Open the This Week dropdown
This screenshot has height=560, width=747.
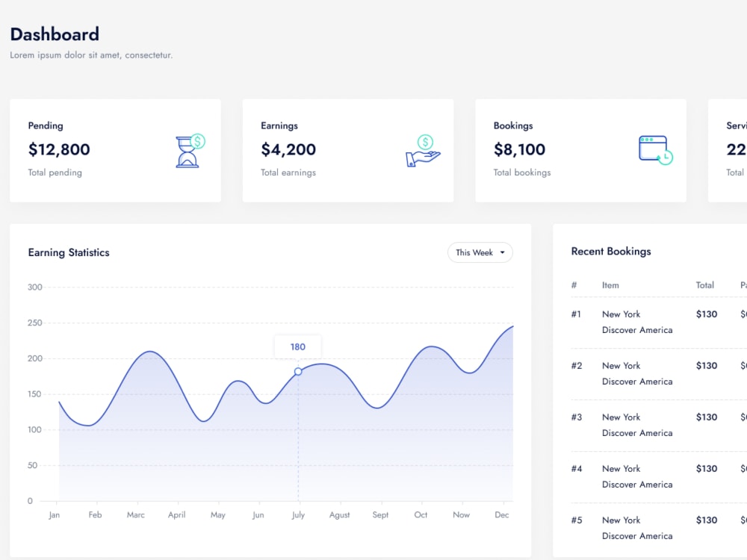tap(480, 252)
